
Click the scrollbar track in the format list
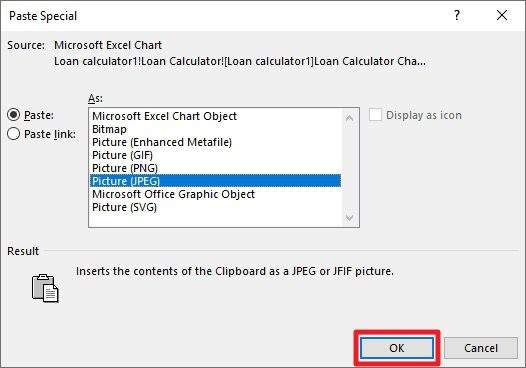pos(350,168)
